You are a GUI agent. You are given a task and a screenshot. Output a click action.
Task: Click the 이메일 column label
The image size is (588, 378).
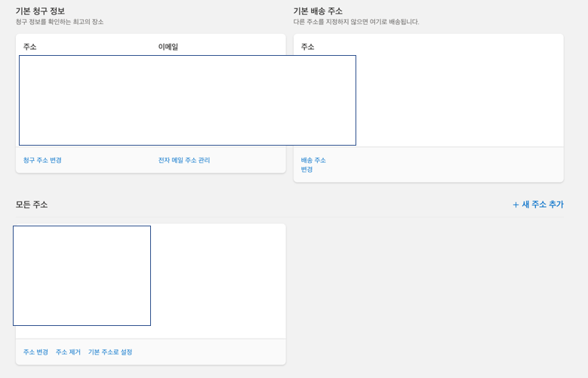pyautogui.click(x=168, y=47)
